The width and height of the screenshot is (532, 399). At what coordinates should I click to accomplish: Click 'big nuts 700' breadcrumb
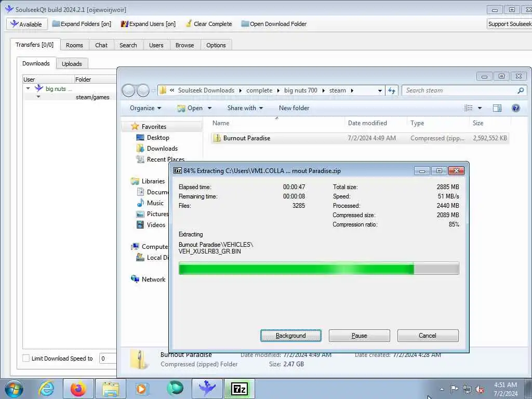coord(301,90)
